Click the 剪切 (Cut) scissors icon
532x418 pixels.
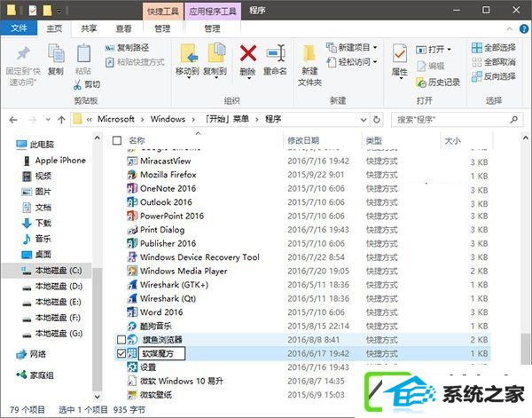point(77,84)
